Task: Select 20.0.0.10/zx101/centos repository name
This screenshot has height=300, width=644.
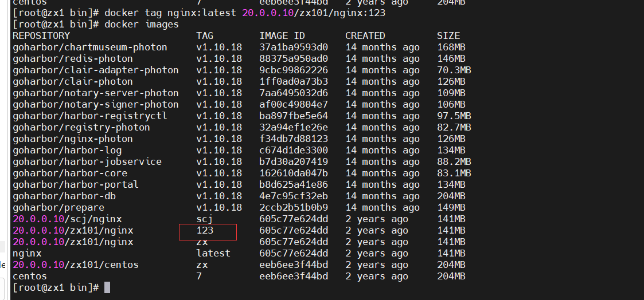Action: (x=76, y=265)
